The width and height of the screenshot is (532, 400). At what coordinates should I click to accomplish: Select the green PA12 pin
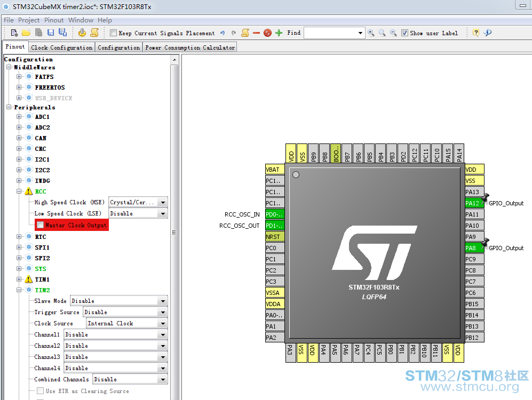pyautogui.click(x=474, y=203)
